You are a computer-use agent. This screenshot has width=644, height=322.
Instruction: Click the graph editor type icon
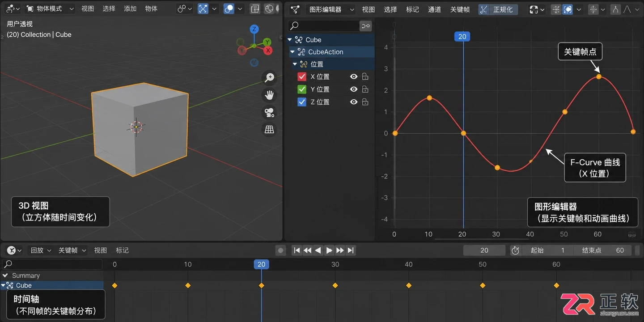[x=295, y=9]
